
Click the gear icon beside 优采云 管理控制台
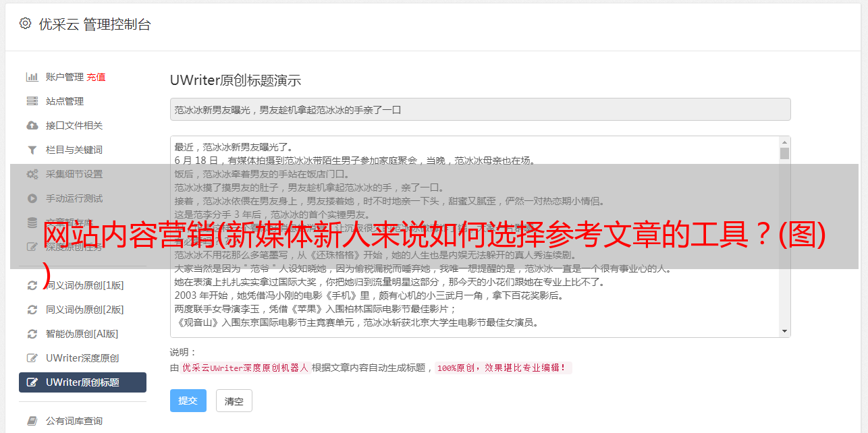[26, 24]
